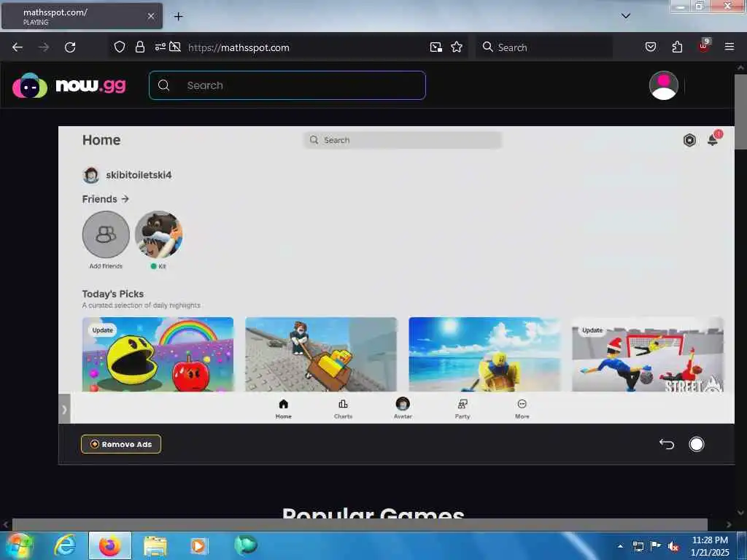747x560 pixels.
Task: Open the taskbar clock showing 11:28 PM
Action: [710, 546]
